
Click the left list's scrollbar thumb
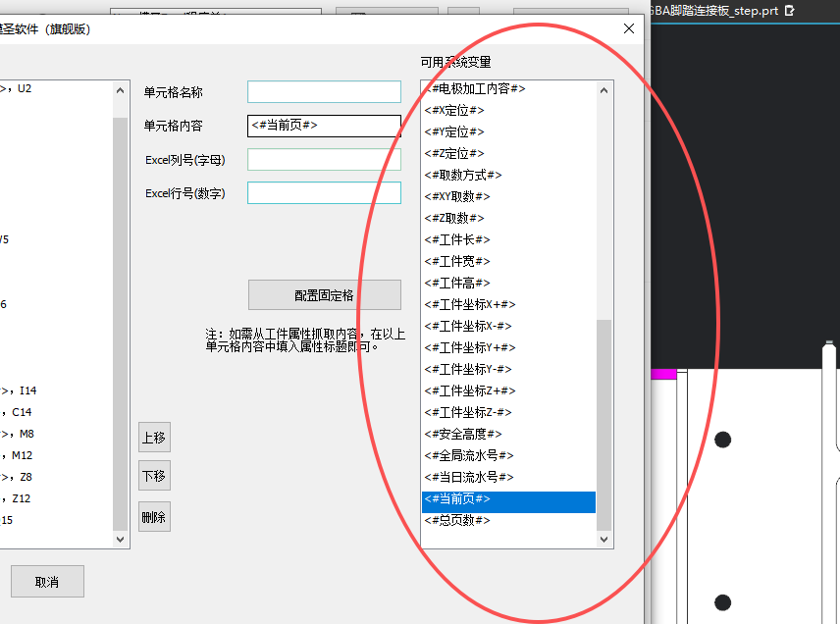120,324
